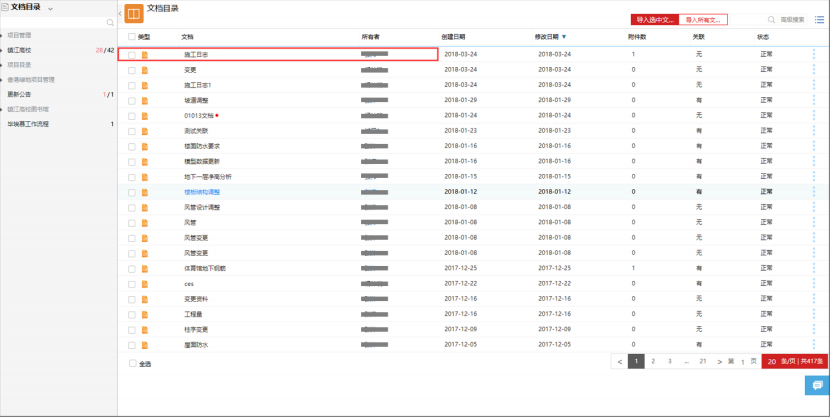Image resolution: width=831 pixels, height=419 pixels.
Task: Toggle sort arrow on 修改日期 column
Action: click(564, 37)
